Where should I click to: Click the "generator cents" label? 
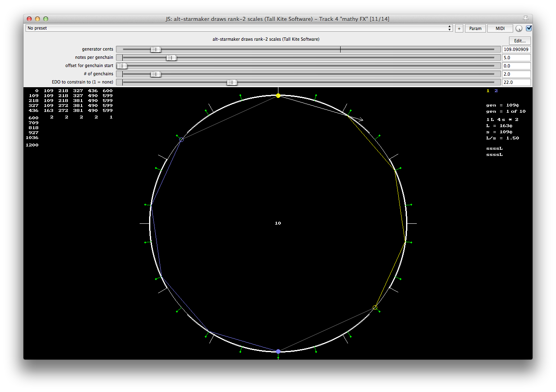(x=98, y=49)
